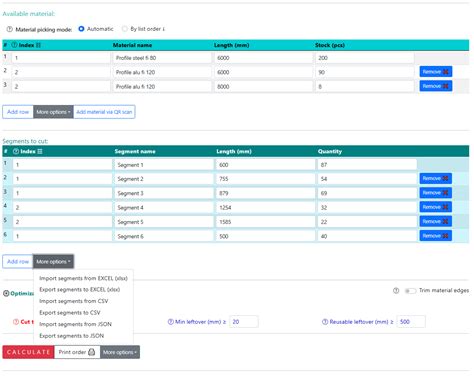Edit Segment 4 length 1254 field

[x=265, y=207]
